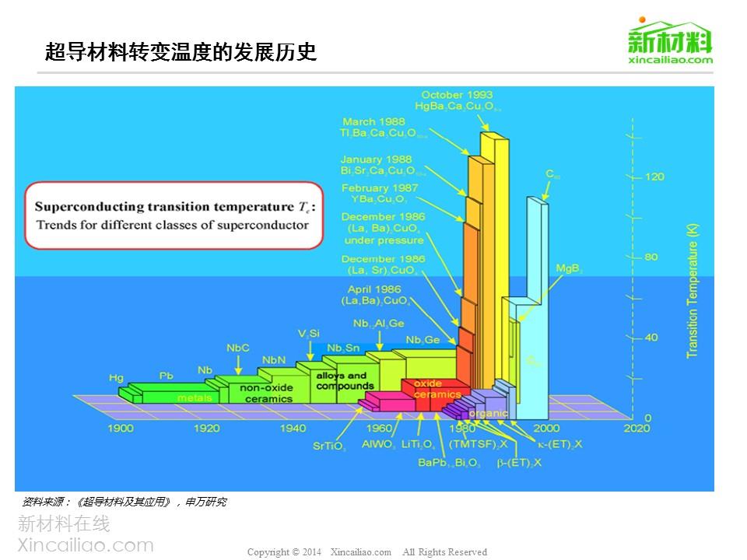Image resolution: width=747 pixels, height=560 pixels.
Task: Click the October 1993 HgBaCaCuO label
Action: click(456, 100)
